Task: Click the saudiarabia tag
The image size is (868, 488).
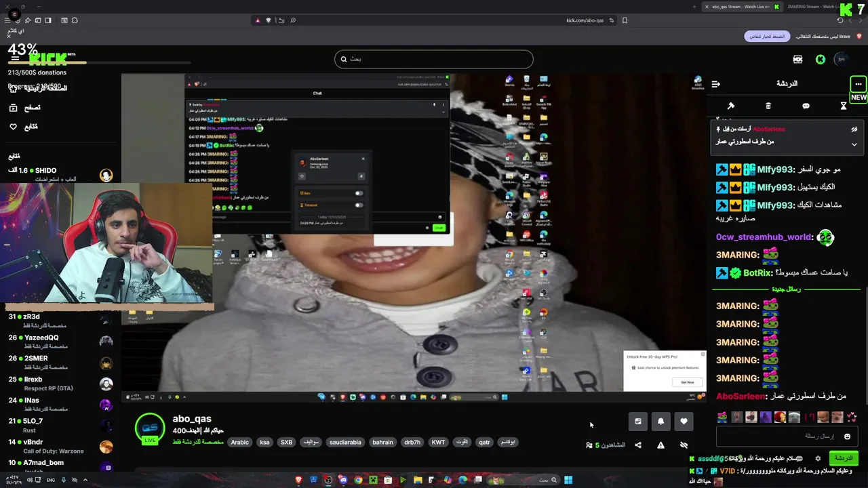Action: (x=345, y=442)
